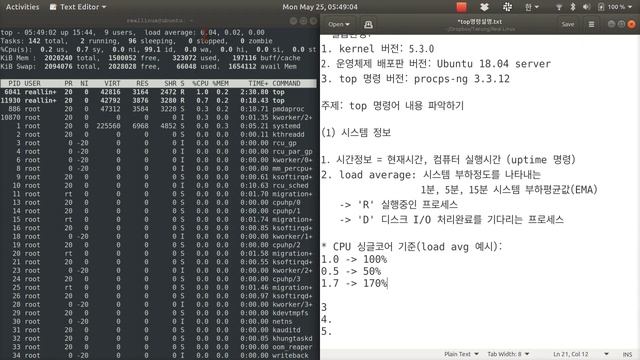The height and width of the screenshot is (360, 640).
Task: Select the top process row with PID 6041
Action: 158,92
